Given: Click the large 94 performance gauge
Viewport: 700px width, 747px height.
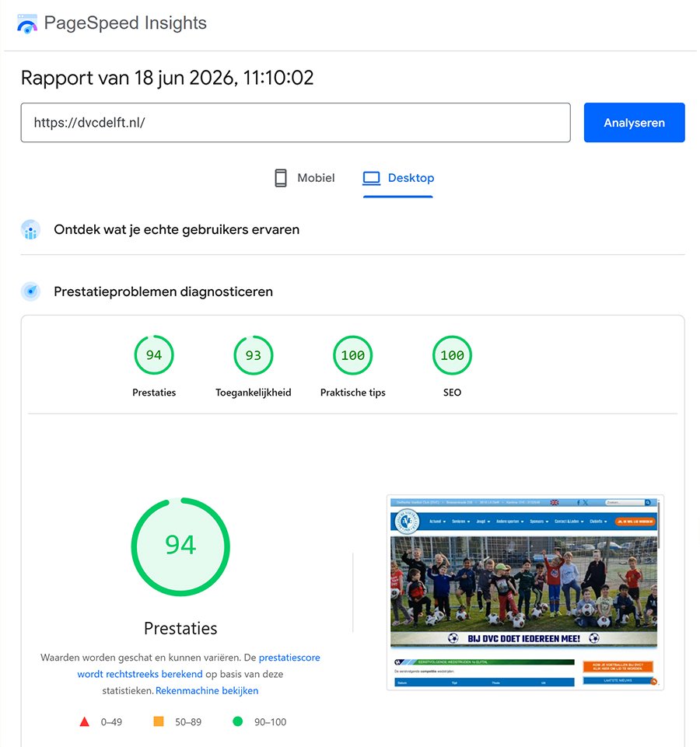Looking at the screenshot, I should (x=180, y=546).
